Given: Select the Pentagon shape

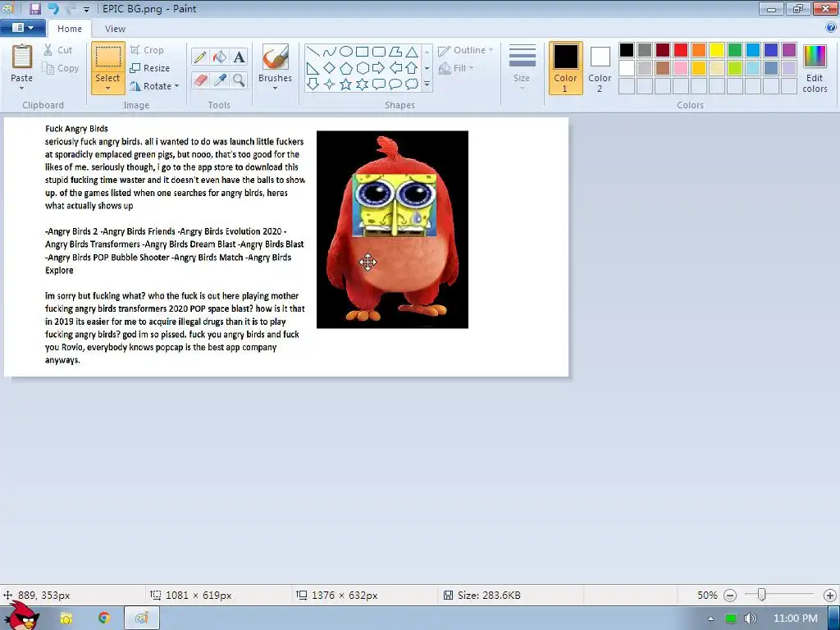Looking at the screenshot, I should [x=346, y=68].
